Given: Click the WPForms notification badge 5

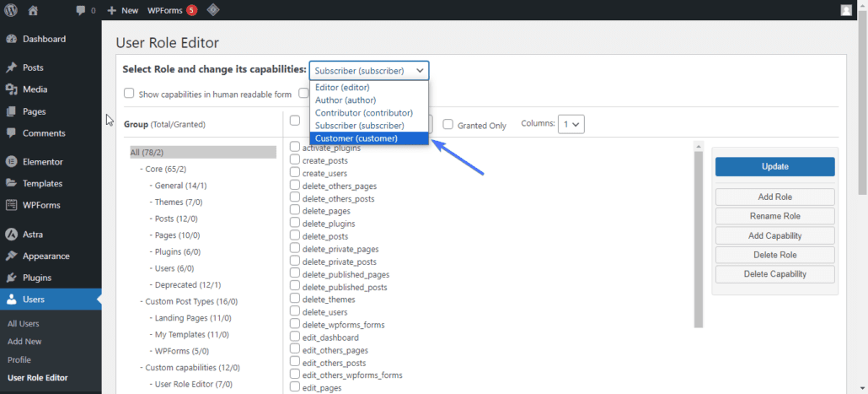Looking at the screenshot, I should (191, 10).
